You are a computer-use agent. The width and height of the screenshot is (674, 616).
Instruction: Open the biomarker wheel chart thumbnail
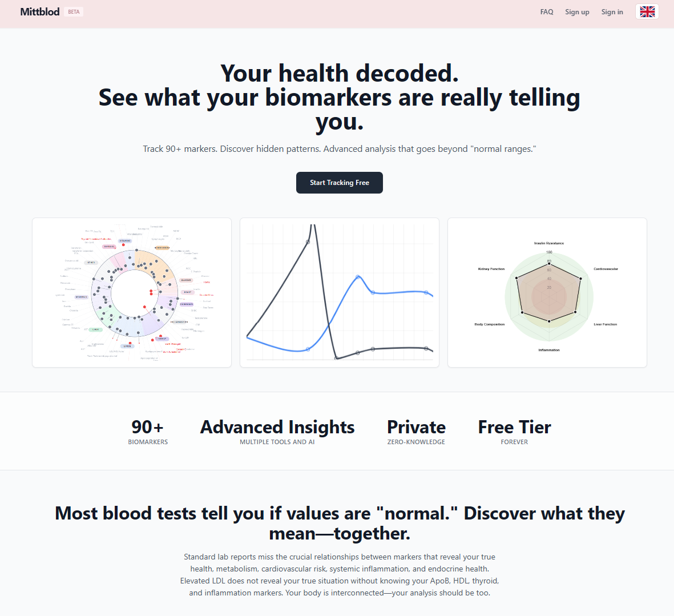(x=131, y=292)
